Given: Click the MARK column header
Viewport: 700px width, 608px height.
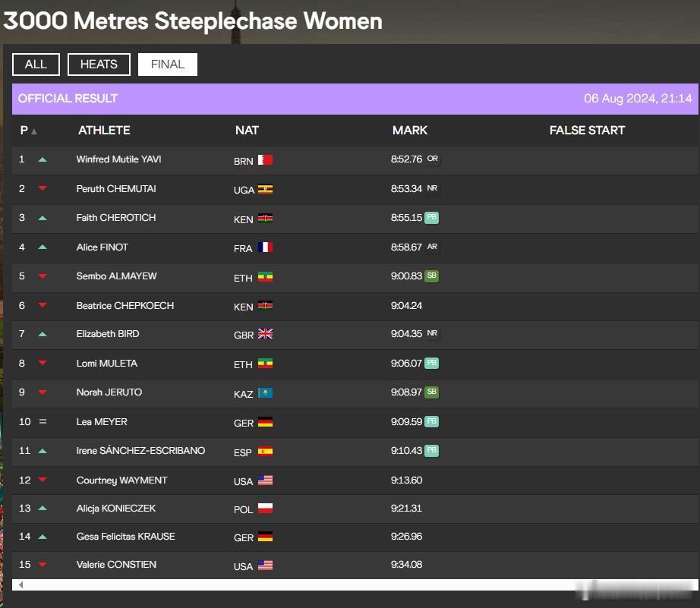Looking at the screenshot, I should pos(410,131).
